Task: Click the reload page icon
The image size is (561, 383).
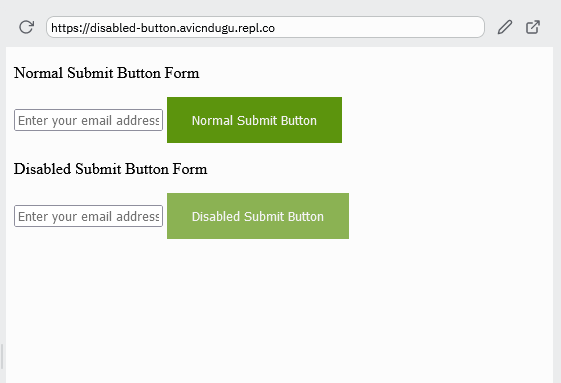Action: click(26, 27)
